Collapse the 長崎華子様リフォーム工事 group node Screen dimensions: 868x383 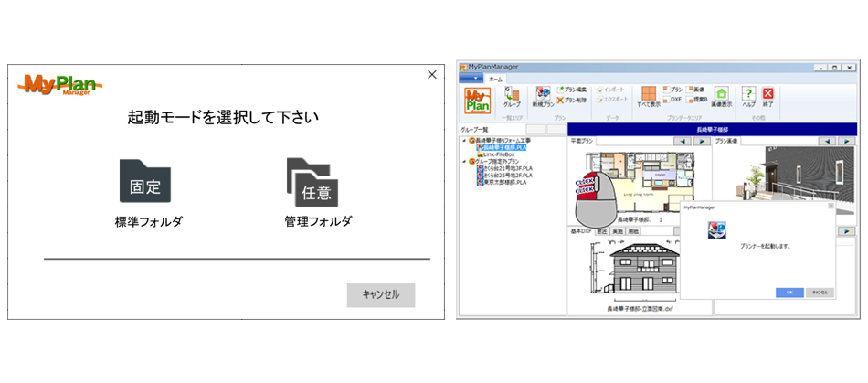click(x=463, y=141)
